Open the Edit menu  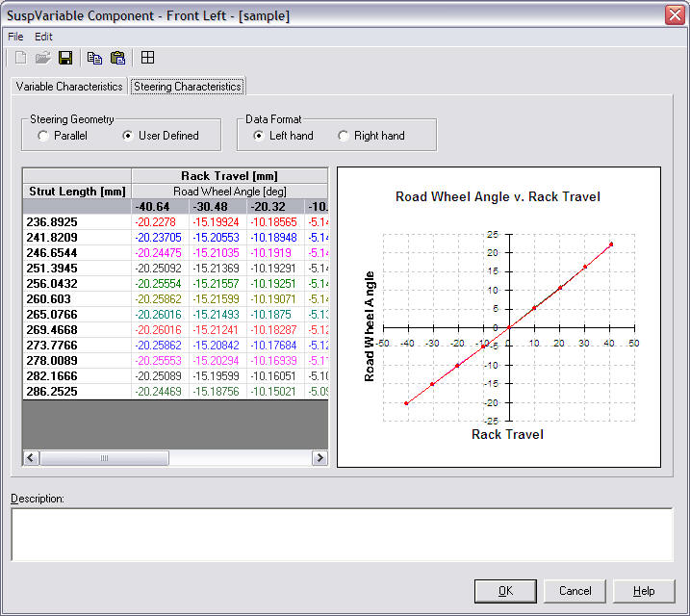[x=43, y=37]
